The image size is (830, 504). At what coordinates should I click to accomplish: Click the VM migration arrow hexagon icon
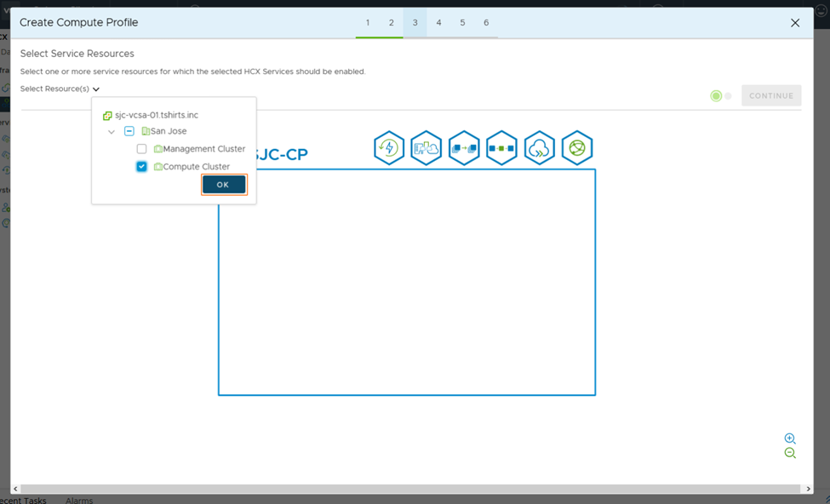click(x=464, y=148)
